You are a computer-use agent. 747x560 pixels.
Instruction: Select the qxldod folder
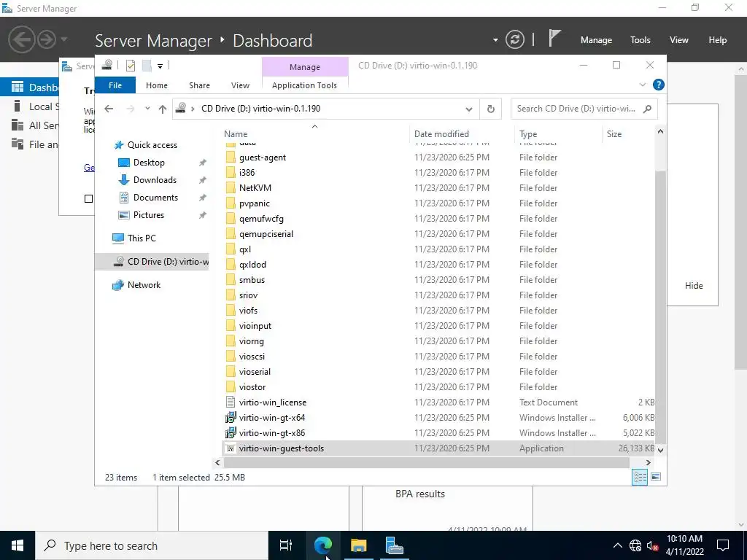pyautogui.click(x=252, y=264)
